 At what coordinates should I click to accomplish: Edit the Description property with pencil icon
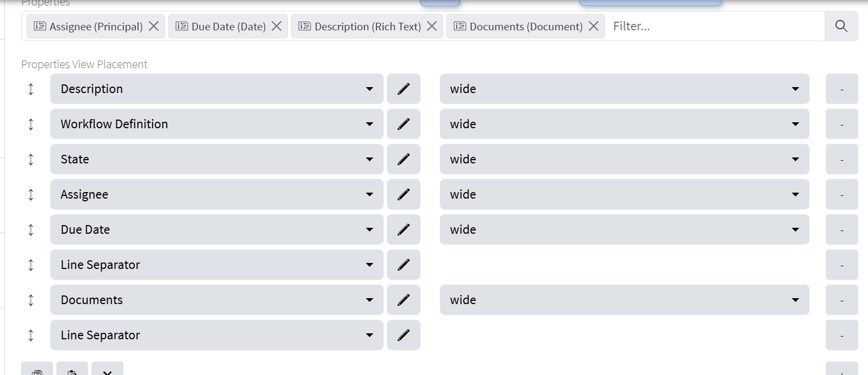[404, 89]
